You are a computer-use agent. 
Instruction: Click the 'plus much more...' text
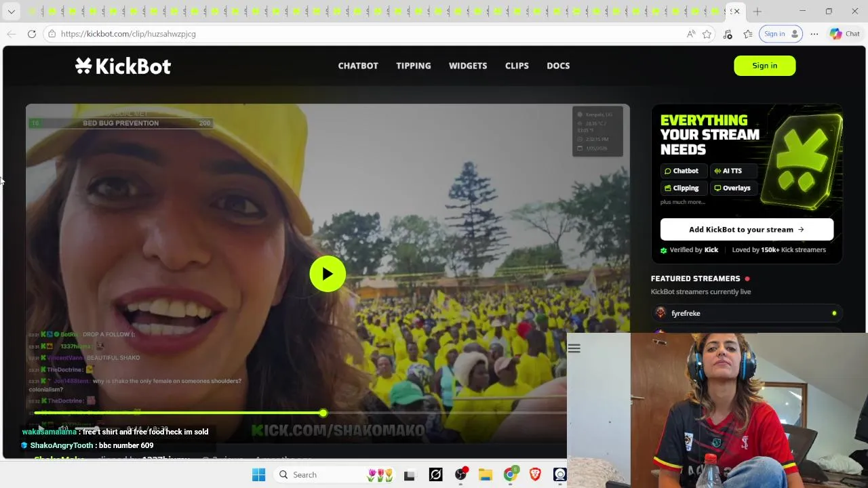click(682, 202)
